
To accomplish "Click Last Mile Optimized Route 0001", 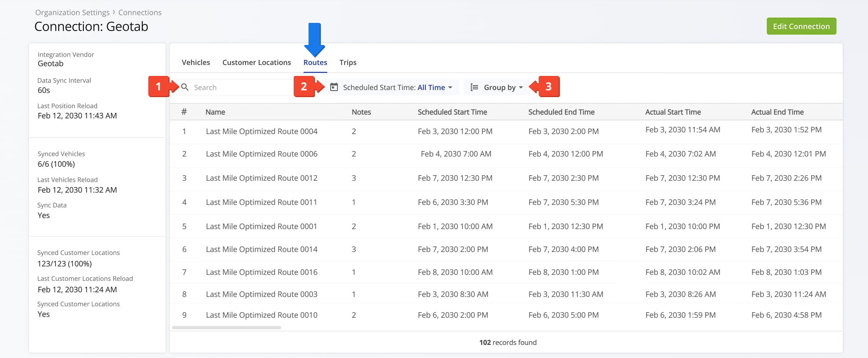I will coord(262,227).
